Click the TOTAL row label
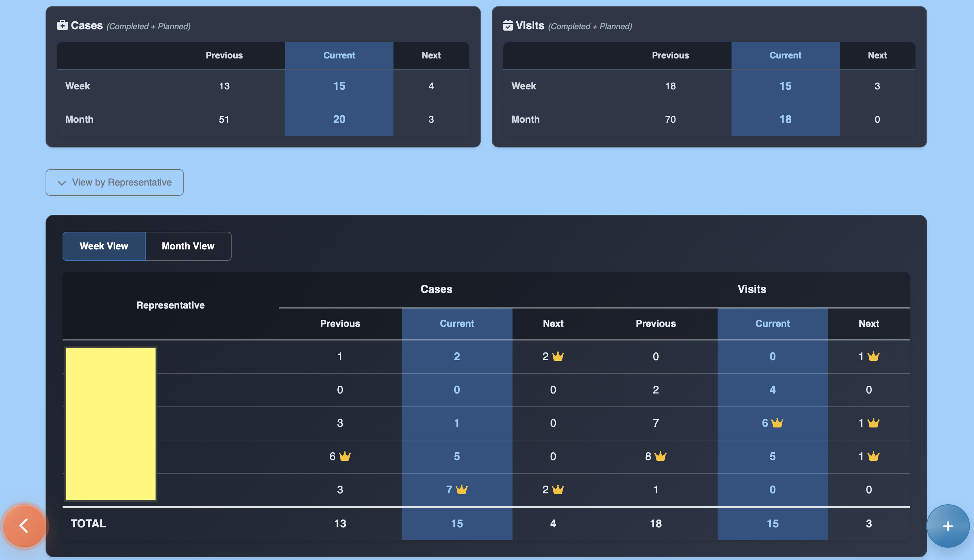The width and height of the screenshot is (974, 560). [88, 523]
